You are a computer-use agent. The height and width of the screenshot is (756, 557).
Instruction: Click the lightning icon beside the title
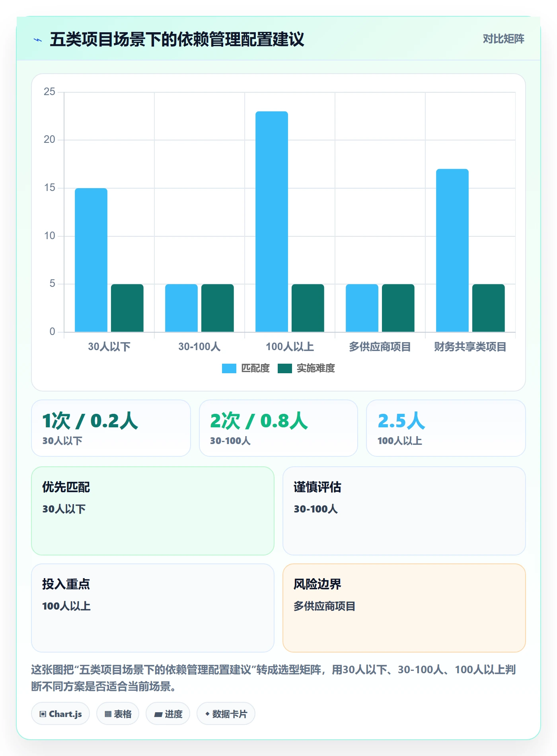38,40
